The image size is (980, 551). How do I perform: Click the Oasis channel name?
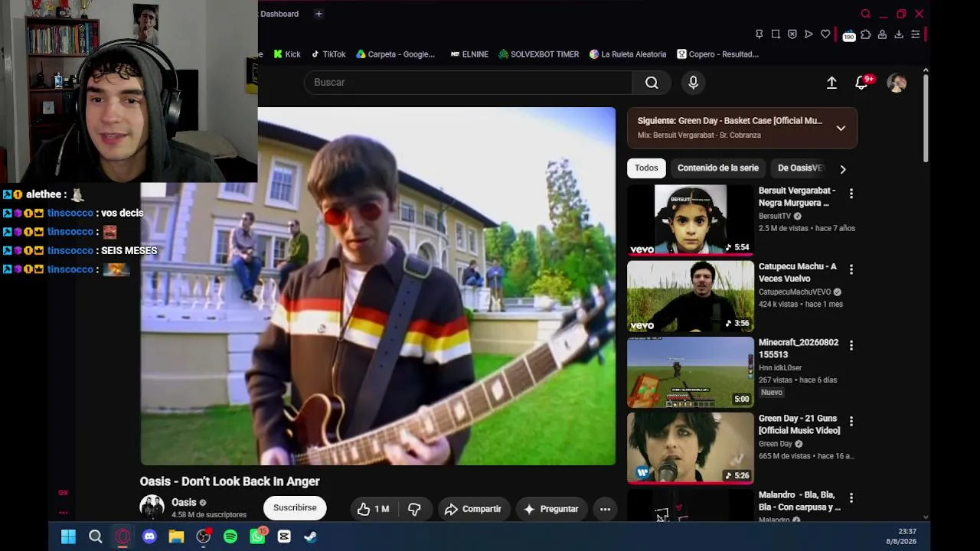click(x=184, y=503)
